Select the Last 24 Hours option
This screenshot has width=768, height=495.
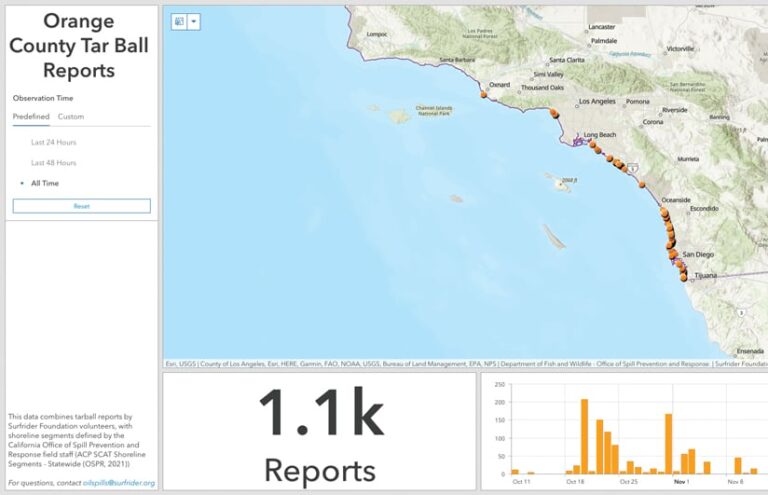coord(53,142)
